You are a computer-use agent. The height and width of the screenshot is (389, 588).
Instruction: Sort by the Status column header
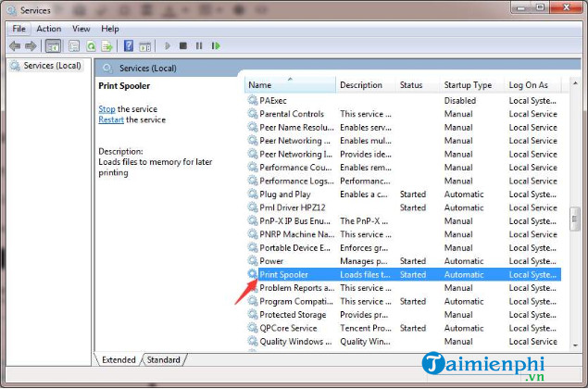pos(418,85)
